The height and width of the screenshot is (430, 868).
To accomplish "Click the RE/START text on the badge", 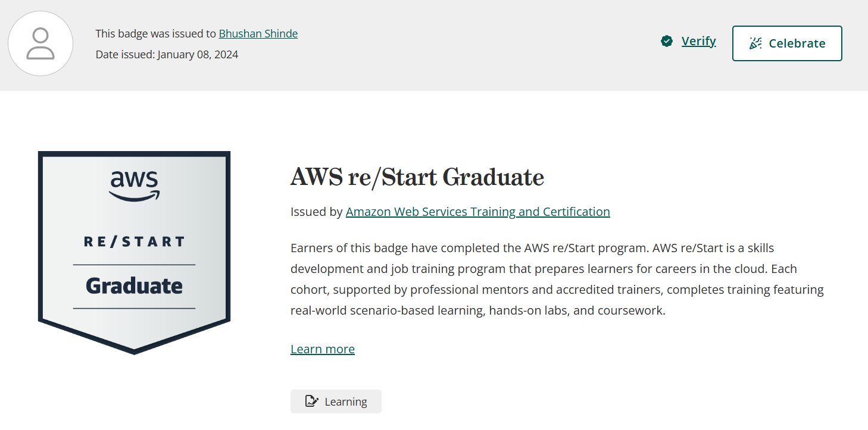I will tap(135, 242).
